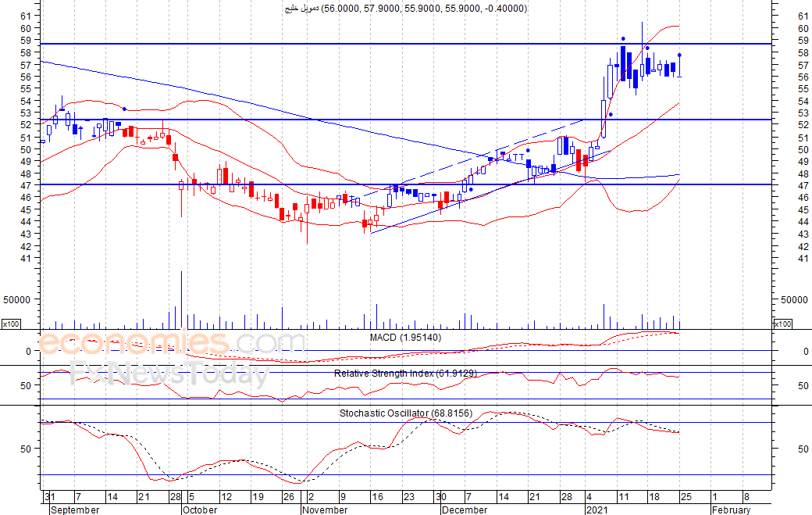The width and height of the screenshot is (812, 515).
Task: Click the February month label
Action: (x=731, y=510)
